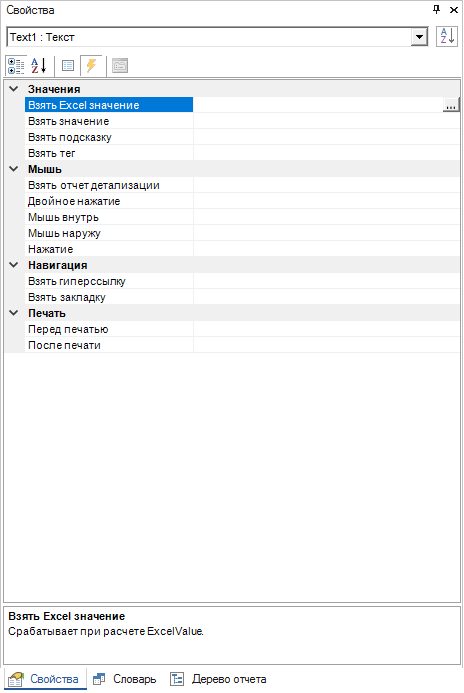
Task: Click the value field for Взять гиперссылку
Action: click(327, 281)
